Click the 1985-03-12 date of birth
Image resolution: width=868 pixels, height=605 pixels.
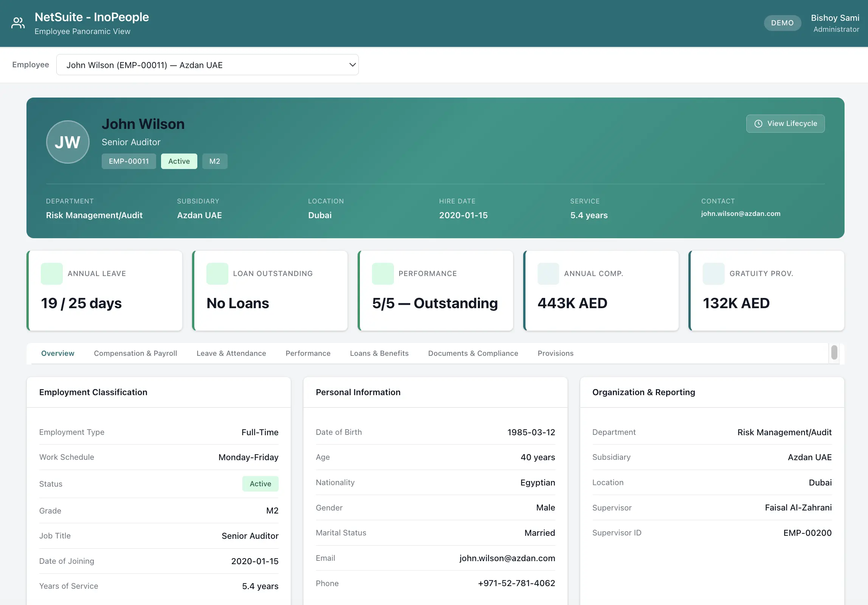(531, 432)
